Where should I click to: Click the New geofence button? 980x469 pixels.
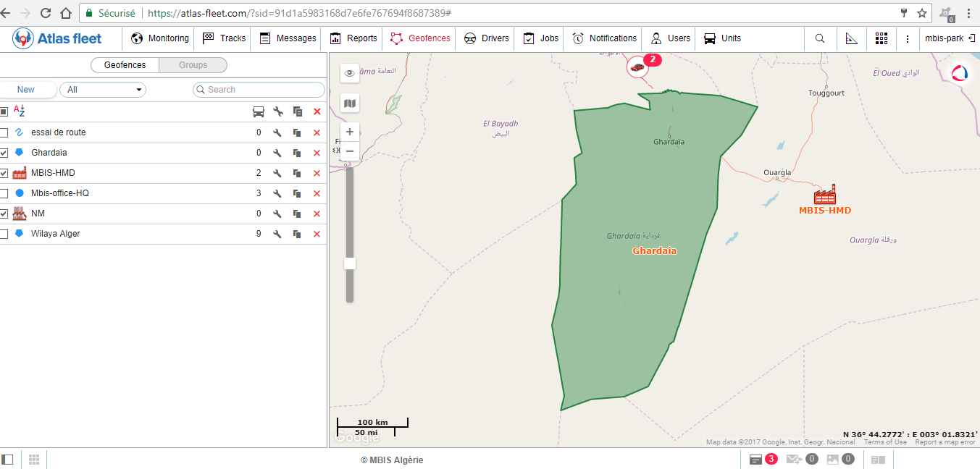coord(27,90)
